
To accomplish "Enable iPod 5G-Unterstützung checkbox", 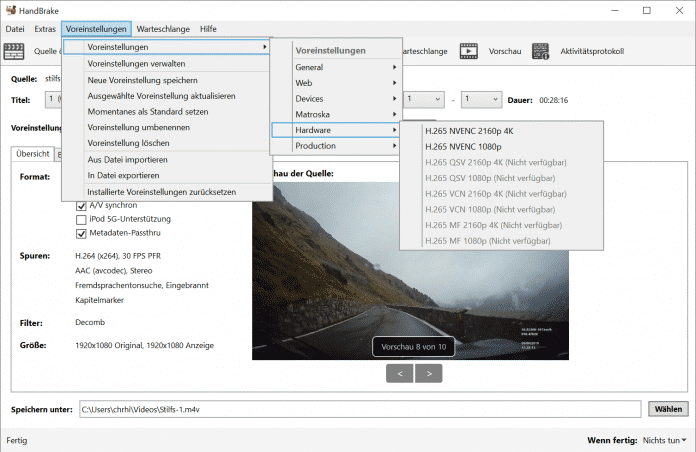I will tap(82, 219).
